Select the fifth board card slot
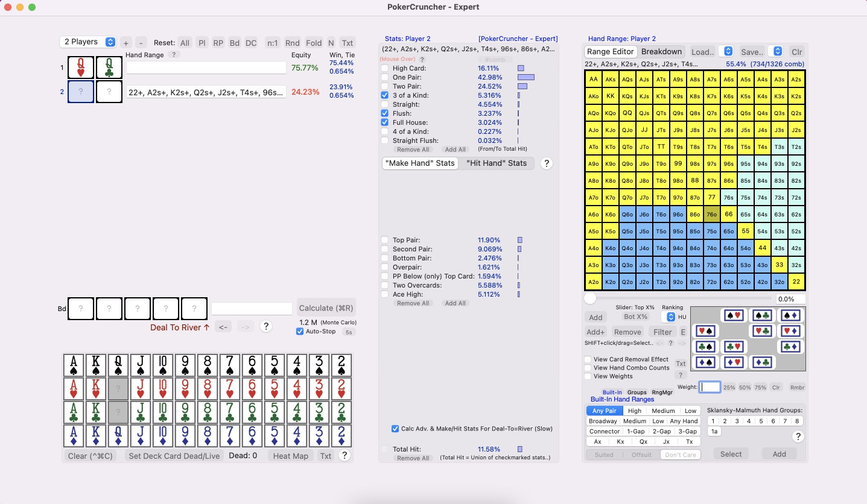Image resolution: width=867 pixels, height=504 pixels. point(194,309)
